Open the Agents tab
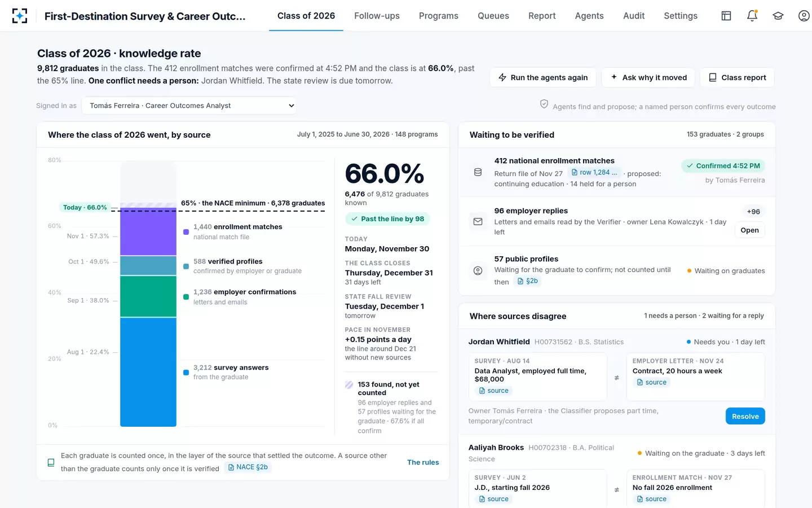The height and width of the screenshot is (508, 812). tap(589, 16)
